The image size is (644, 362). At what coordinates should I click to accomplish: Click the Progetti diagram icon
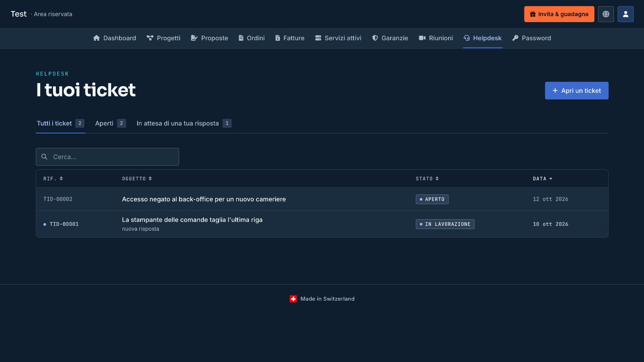tap(150, 38)
